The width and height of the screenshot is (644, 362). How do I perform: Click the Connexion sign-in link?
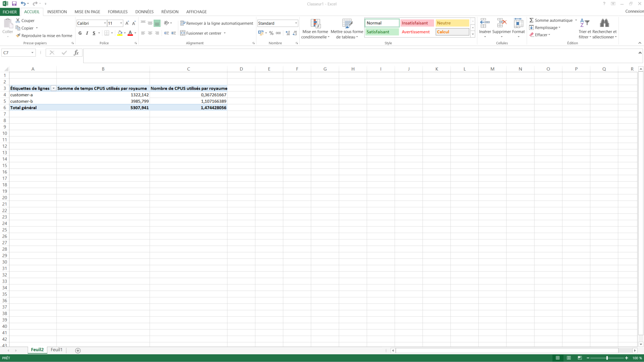point(634,11)
